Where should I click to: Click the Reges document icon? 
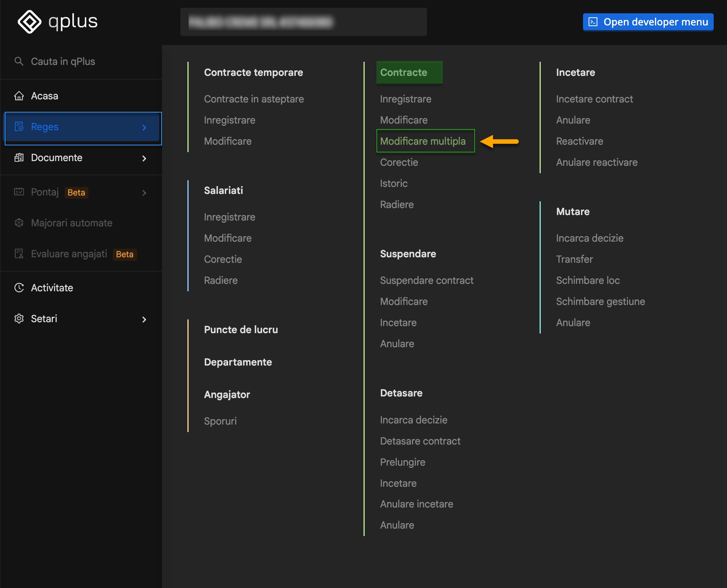(x=19, y=127)
